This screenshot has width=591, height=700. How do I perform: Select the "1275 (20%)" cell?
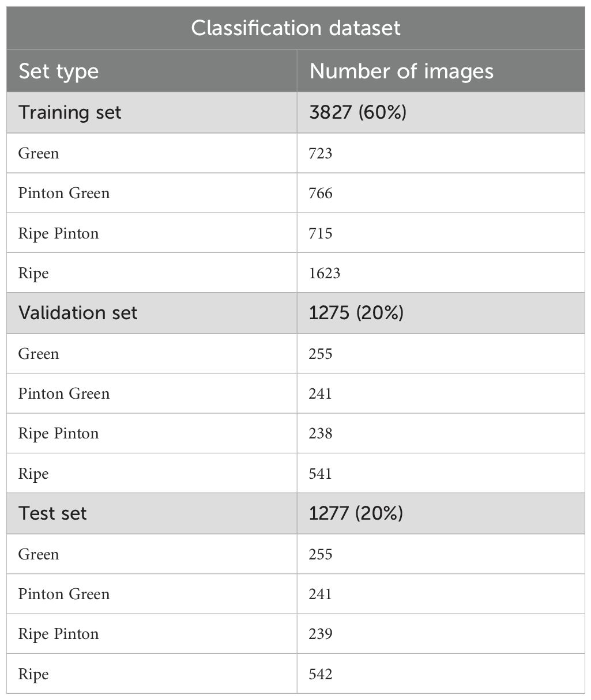[x=356, y=313]
